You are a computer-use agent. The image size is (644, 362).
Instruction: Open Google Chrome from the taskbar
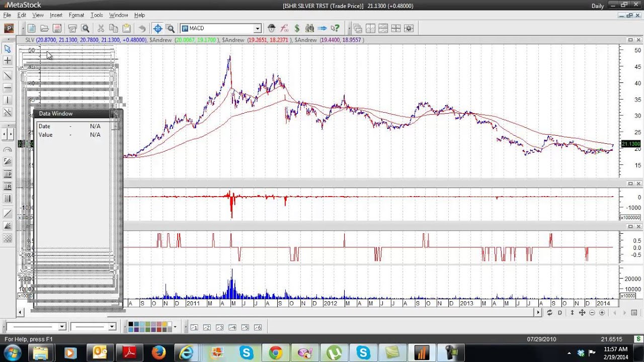point(275,353)
